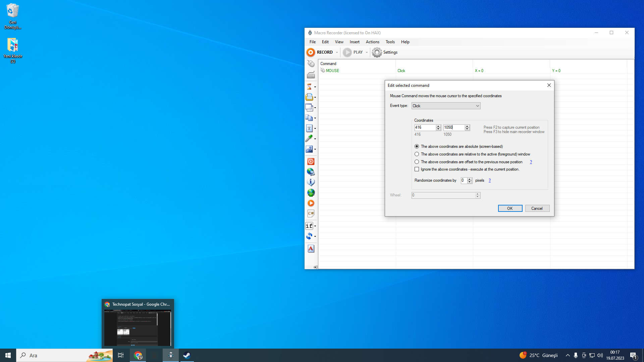Expand the if-condition dropdown arrow
This screenshot has height=362, width=644.
tap(315, 226)
